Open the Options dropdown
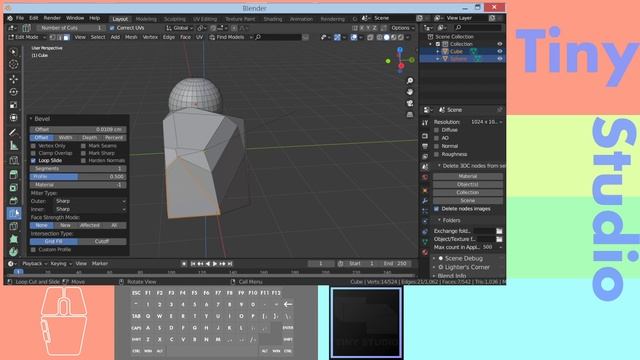This screenshot has height=360, width=640. pos(402,28)
